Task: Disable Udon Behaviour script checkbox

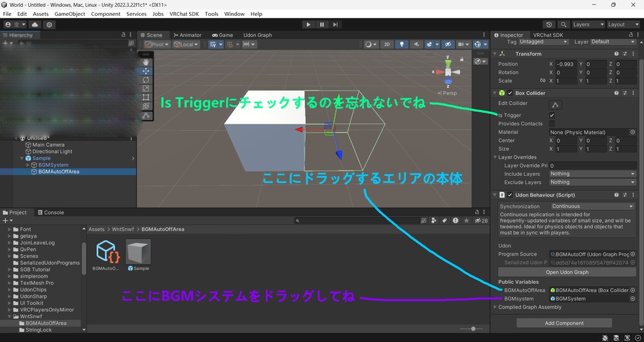Action: click(509, 195)
